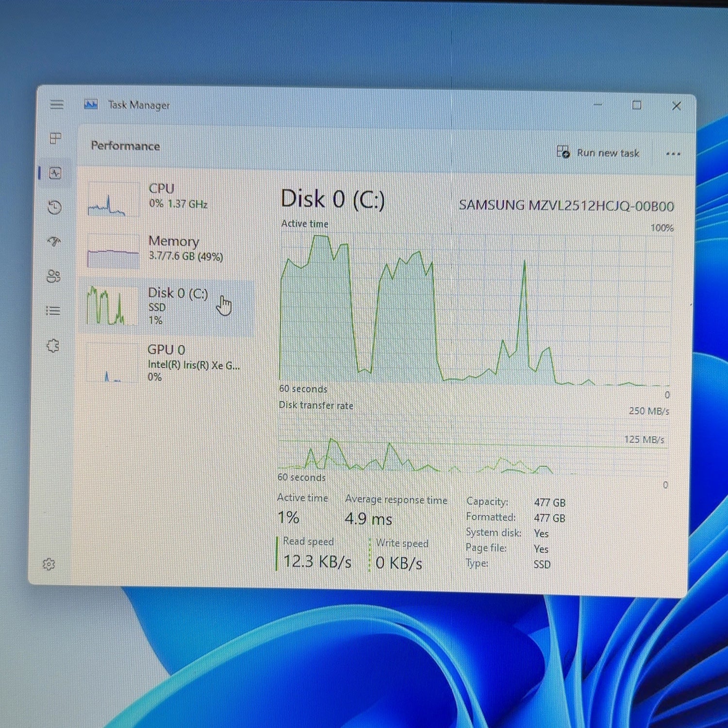Open Task Manager settings gear
The width and height of the screenshot is (728, 728).
[49, 564]
